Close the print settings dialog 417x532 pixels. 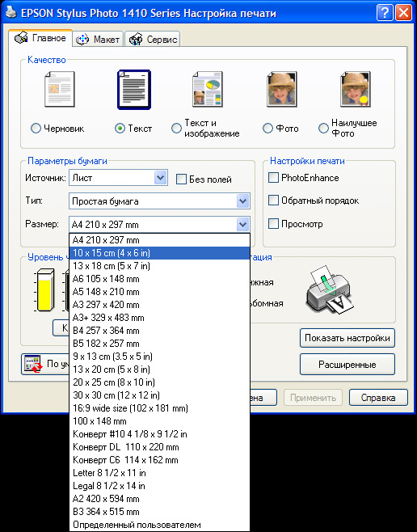pos(403,13)
